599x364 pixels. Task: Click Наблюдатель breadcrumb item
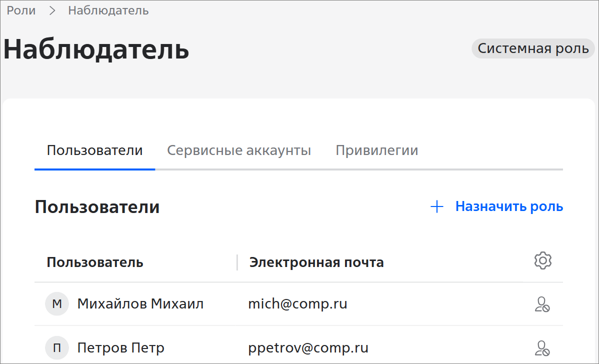pos(108,10)
